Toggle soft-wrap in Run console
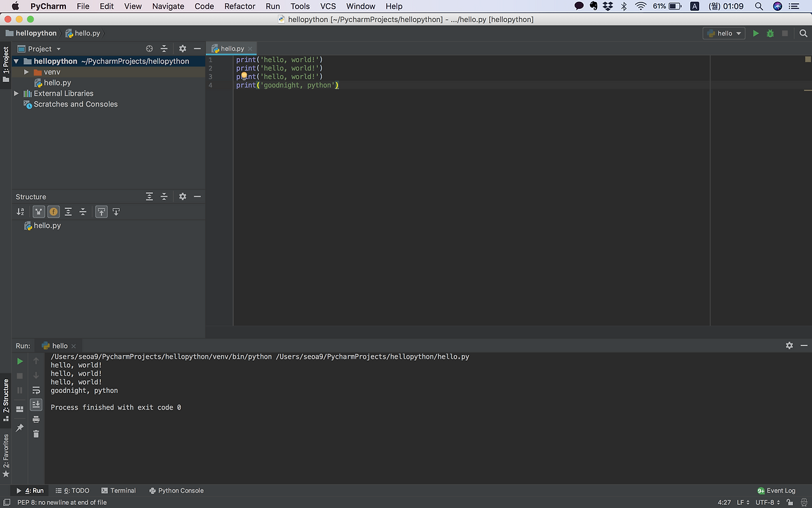 click(36, 390)
